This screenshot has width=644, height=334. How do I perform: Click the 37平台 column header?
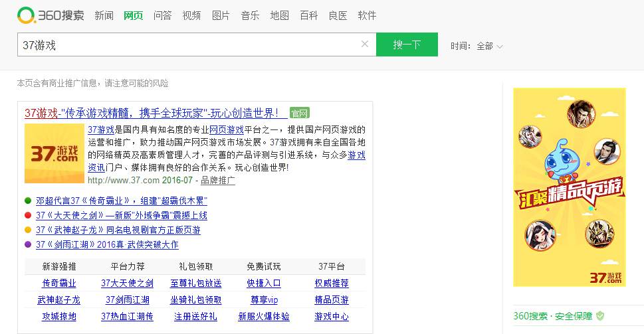332,267
